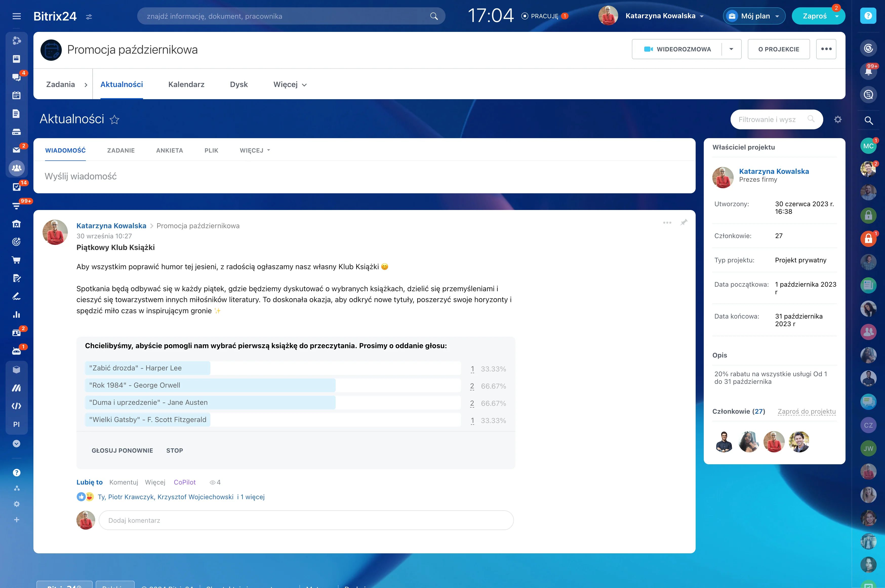Viewport: 885px width, 588px height.
Task: Add Aktualności to favorites star
Action: 114,120
